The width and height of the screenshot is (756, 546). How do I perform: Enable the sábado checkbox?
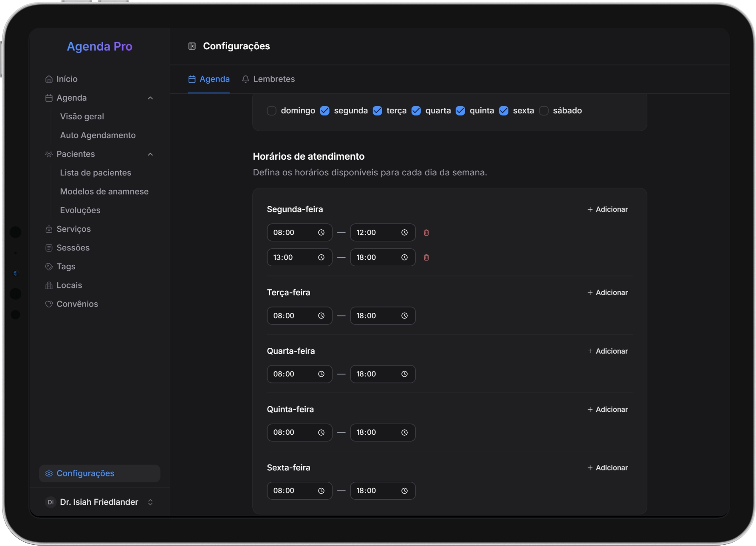[x=544, y=111]
